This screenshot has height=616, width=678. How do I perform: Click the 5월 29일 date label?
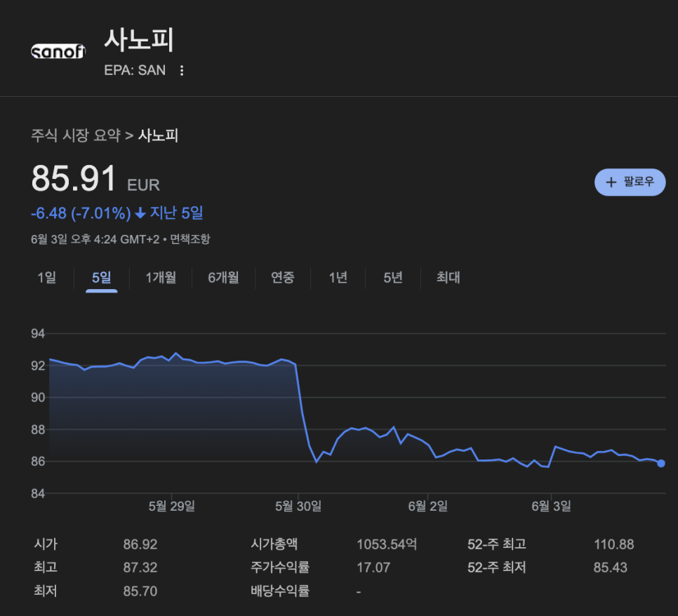[x=172, y=507]
